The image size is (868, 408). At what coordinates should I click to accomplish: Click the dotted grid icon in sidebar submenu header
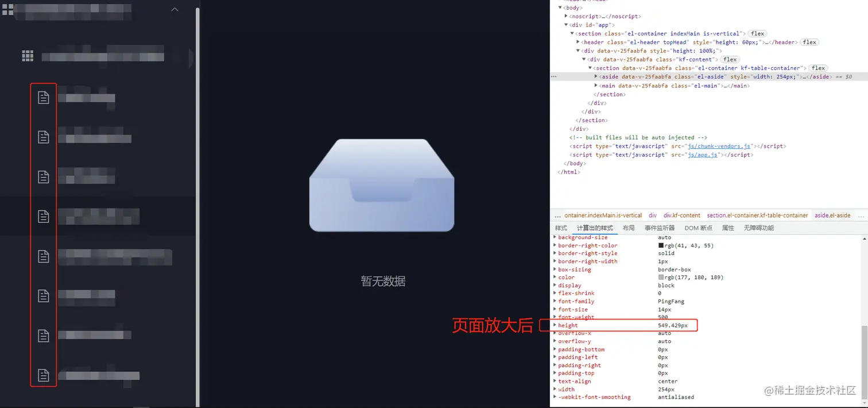pos(28,56)
